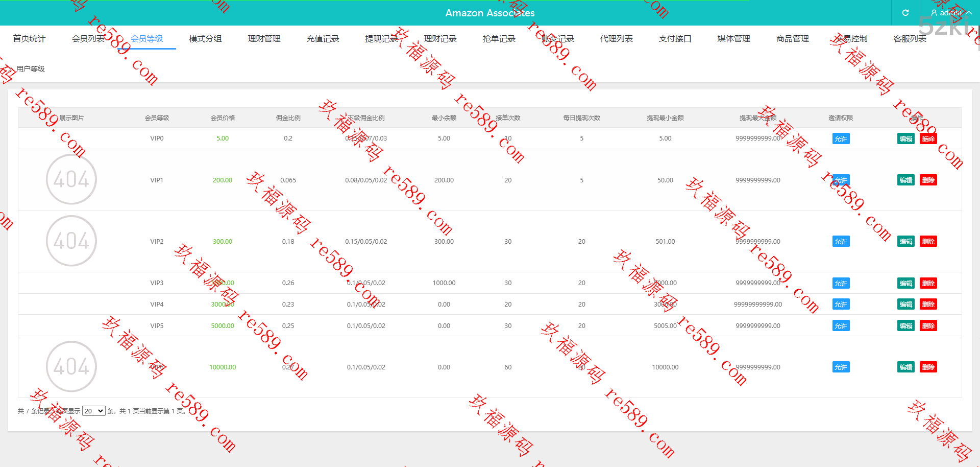Click 删除 in the VIP1 row
The image size is (980, 467).
[928, 180]
